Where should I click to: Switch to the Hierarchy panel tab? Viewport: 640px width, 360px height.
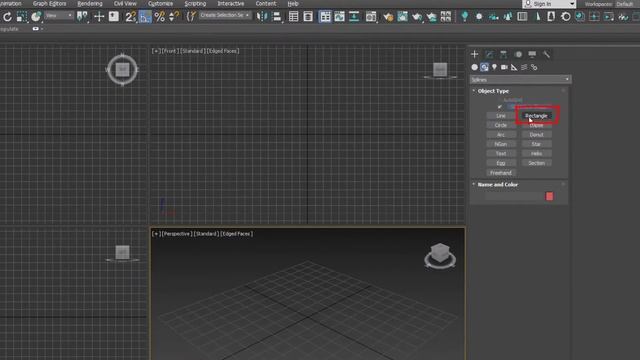click(x=503, y=54)
